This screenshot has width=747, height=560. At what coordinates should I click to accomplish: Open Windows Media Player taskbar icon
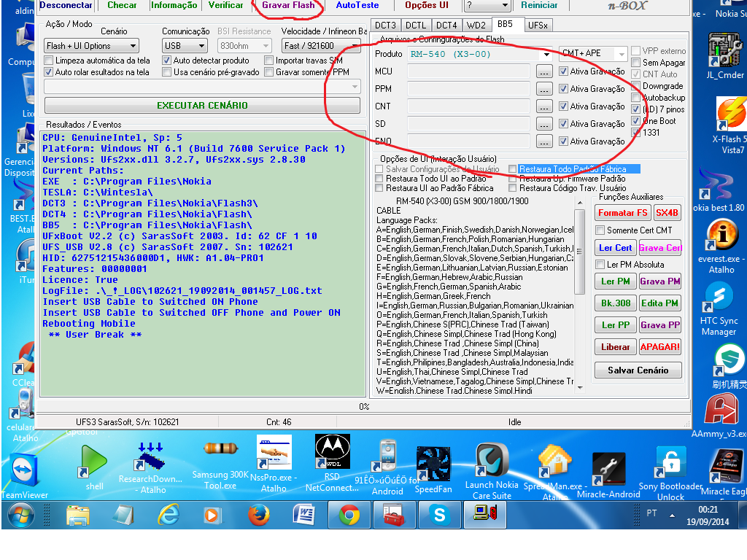click(x=212, y=515)
